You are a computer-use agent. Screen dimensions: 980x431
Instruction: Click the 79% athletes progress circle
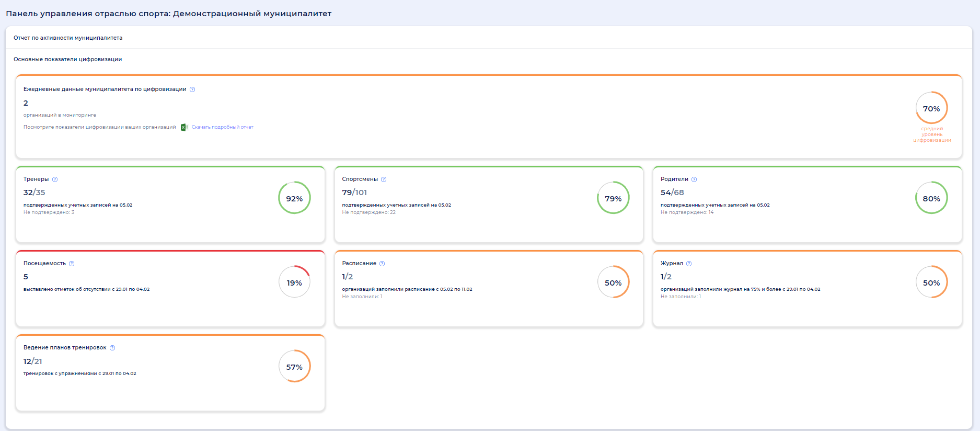[613, 198]
